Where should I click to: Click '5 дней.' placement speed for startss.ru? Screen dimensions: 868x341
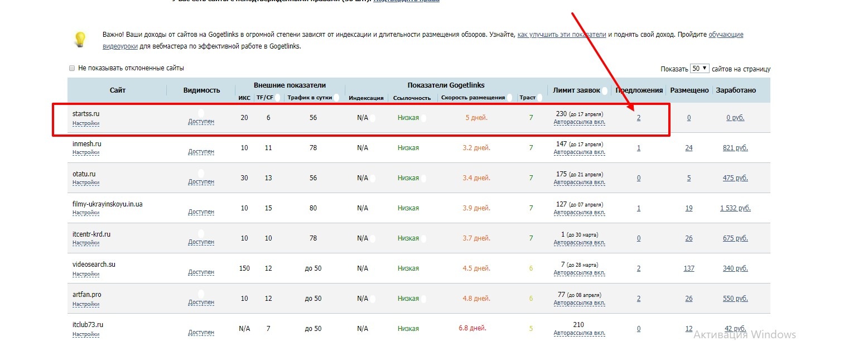476,118
